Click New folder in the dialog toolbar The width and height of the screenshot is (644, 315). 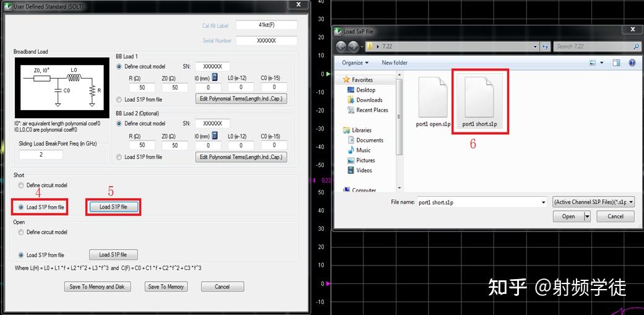pyautogui.click(x=394, y=63)
